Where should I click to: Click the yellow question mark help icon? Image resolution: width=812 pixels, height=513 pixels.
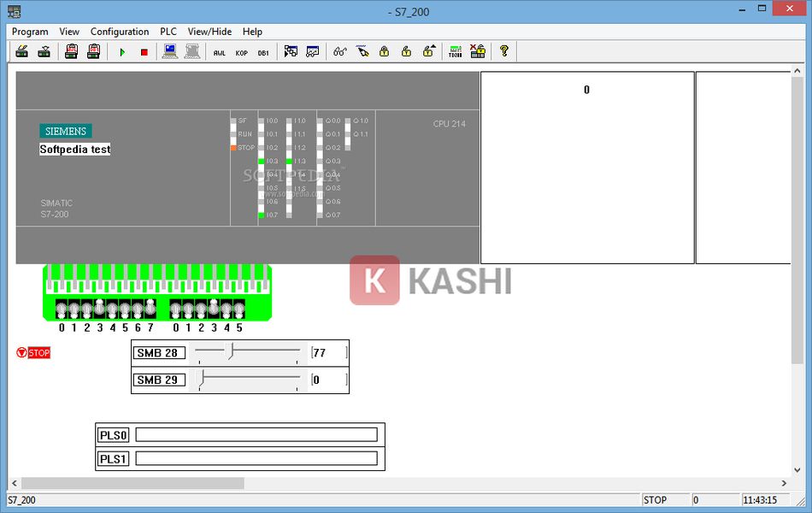point(504,52)
